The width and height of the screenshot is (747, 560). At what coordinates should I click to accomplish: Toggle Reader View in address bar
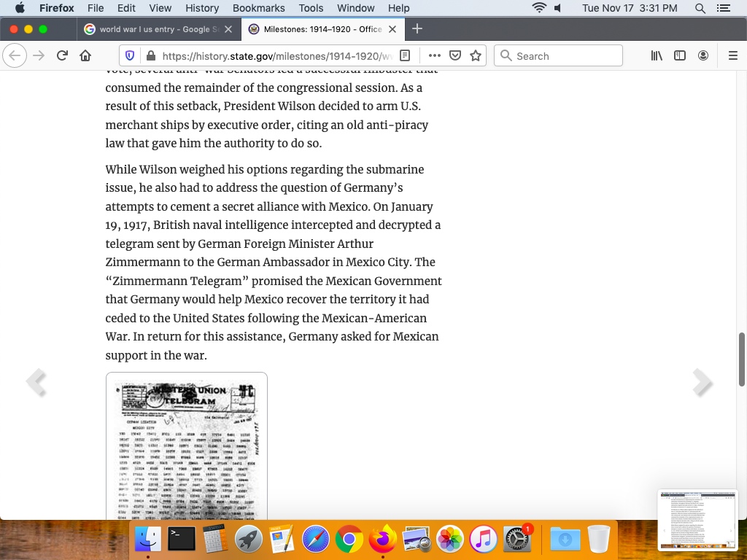(406, 56)
